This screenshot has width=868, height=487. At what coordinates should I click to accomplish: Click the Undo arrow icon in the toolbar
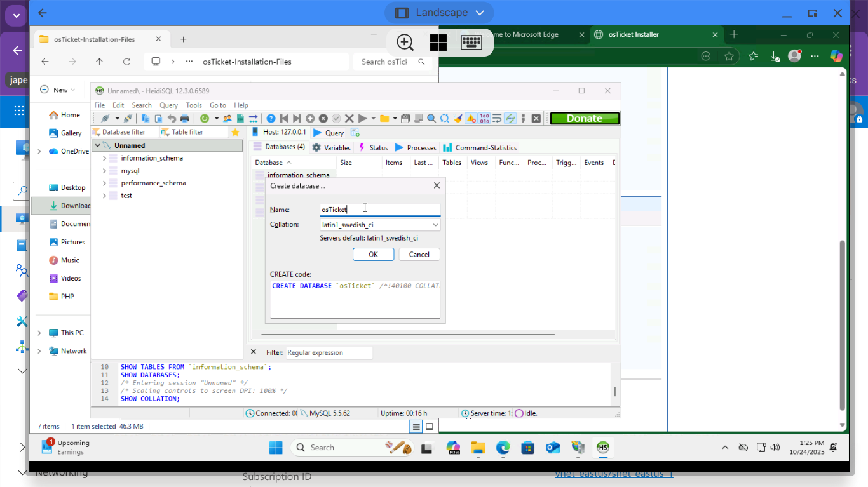click(x=172, y=118)
